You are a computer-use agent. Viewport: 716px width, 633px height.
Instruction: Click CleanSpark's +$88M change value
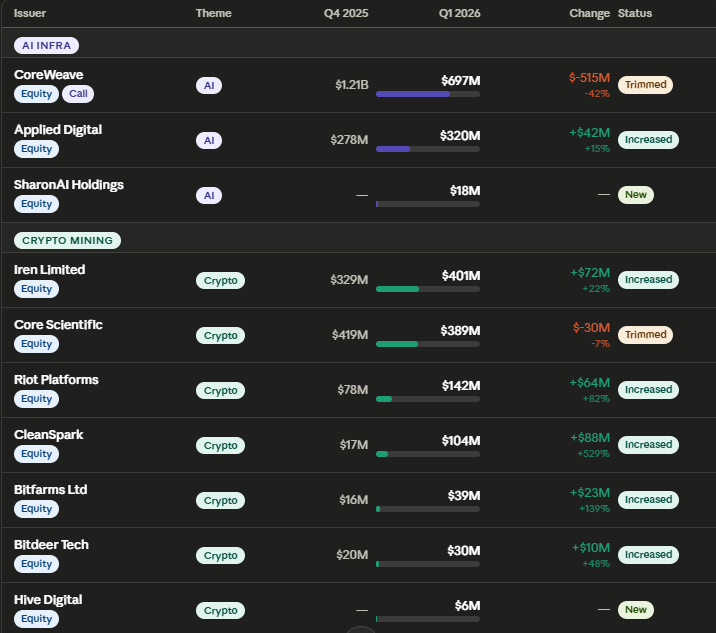pos(590,438)
